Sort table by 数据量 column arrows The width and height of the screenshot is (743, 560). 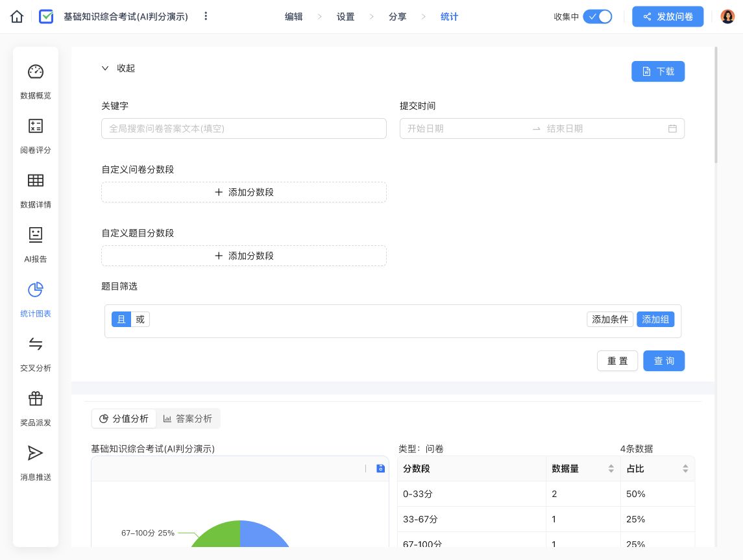[x=611, y=469]
